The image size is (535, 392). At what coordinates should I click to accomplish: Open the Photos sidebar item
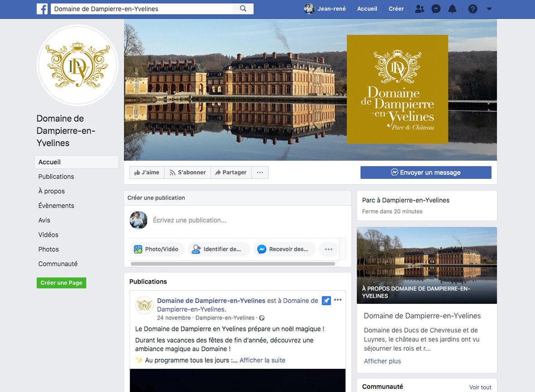[x=48, y=249]
